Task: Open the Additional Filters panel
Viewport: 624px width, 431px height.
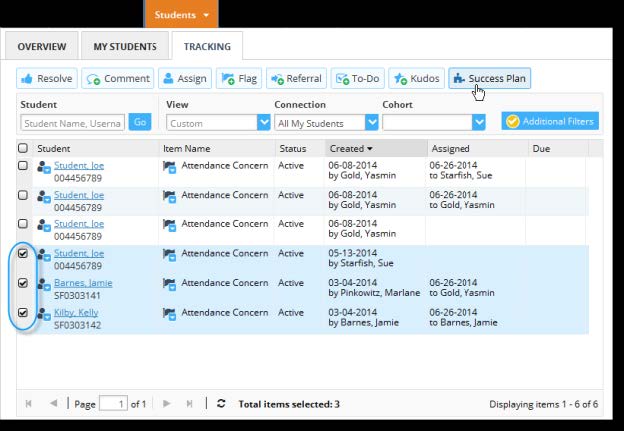Action: pos(550,121)
